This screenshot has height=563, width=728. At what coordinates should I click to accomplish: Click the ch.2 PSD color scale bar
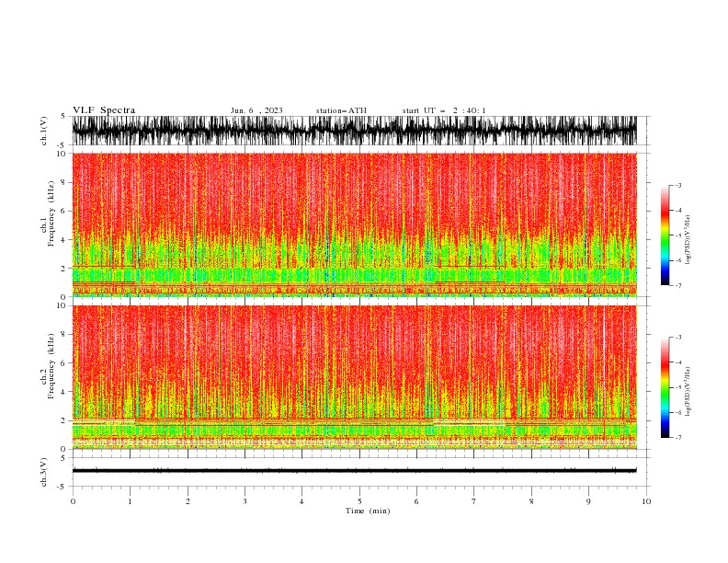click(665, 387)
